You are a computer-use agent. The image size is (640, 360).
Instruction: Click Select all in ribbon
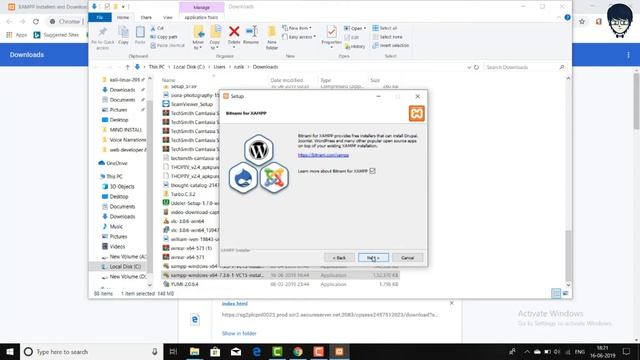coord(384,28)
